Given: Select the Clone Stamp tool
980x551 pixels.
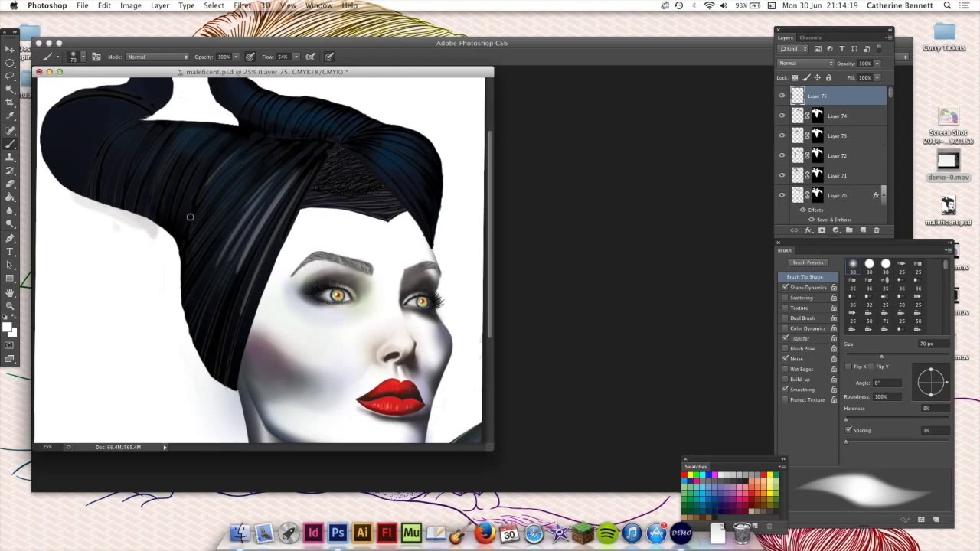Looking at the screenshot, I should coord(10,157).
